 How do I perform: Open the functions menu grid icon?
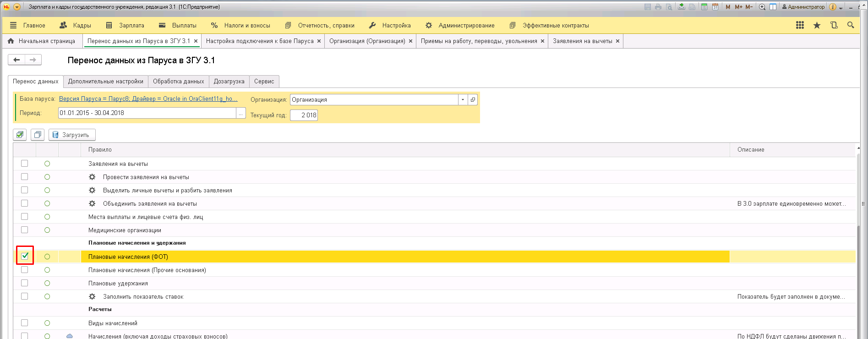click(x=800, y=25)
